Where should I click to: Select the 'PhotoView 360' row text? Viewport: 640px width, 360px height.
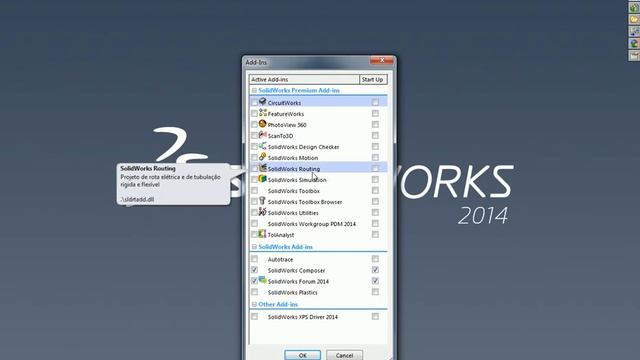[287, 125]
